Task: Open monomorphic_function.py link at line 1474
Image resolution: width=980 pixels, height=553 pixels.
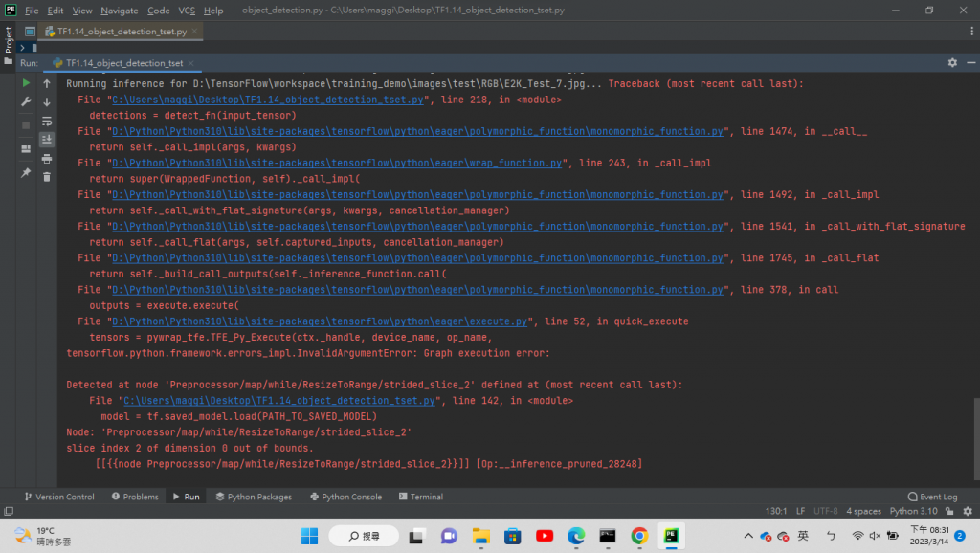Action: (417, 131)
